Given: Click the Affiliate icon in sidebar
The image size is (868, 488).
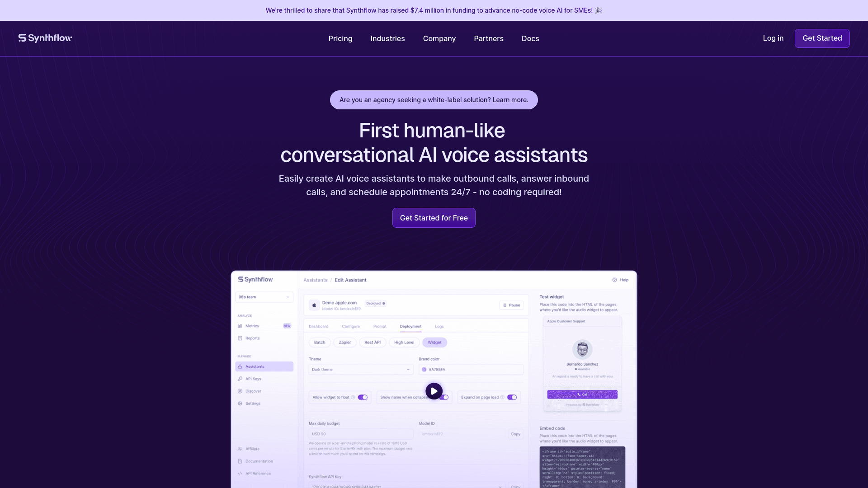Looking at the screenshot, I should pos(240,449).
